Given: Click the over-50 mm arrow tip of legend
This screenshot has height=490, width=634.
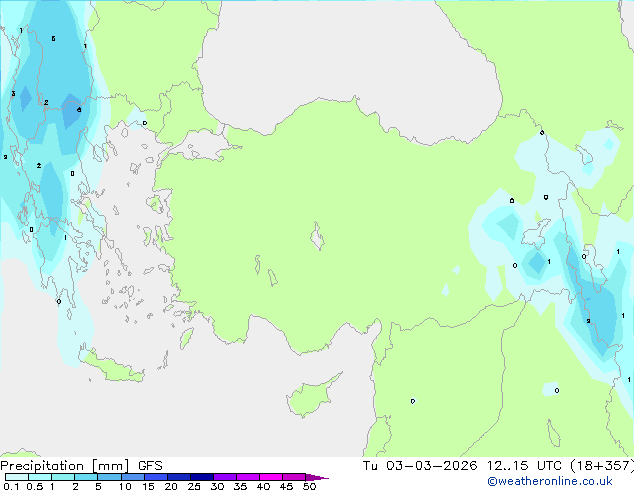Looking at the screenshot, I should coord(317,477).
